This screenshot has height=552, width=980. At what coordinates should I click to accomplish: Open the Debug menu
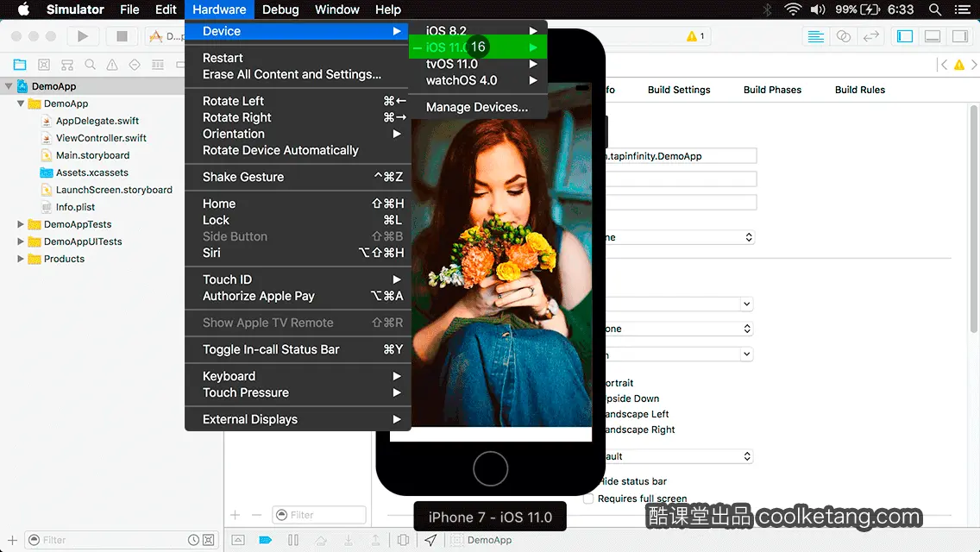(280, 9)
